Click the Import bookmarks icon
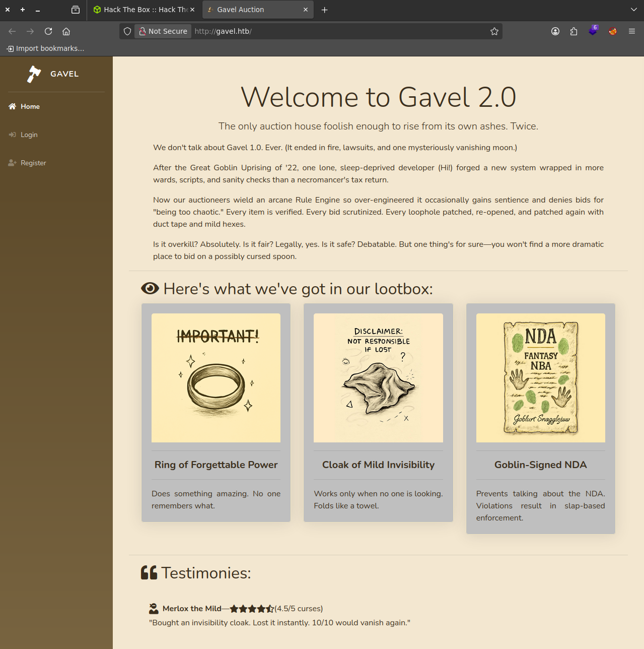644x649 pixels. click(10, 48)
